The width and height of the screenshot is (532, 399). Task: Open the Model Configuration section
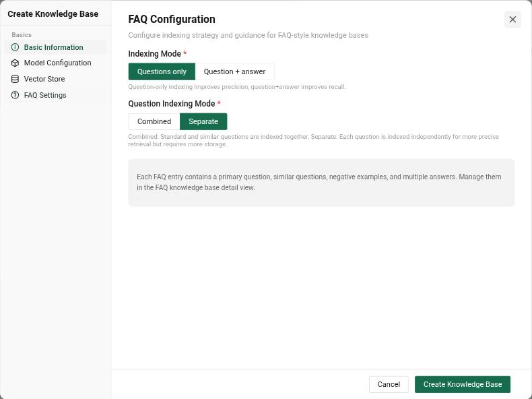(56, 63)
